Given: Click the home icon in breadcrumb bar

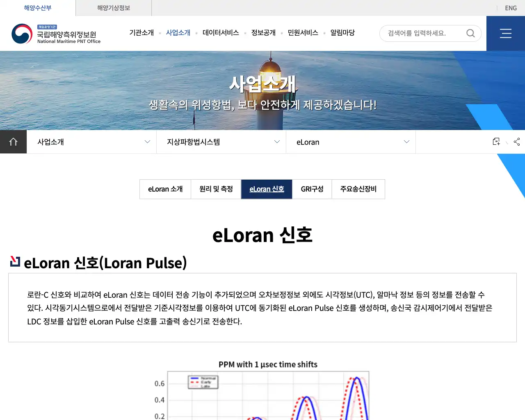Looking at the screenshot, I should click(x=13, y=142).
